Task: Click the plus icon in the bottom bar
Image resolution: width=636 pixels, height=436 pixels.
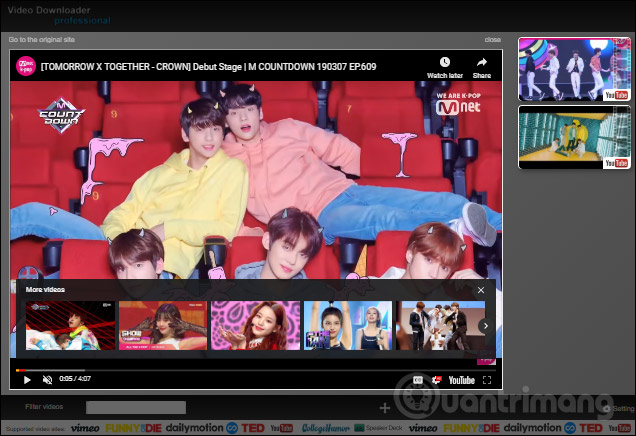Action: [385, 408]
